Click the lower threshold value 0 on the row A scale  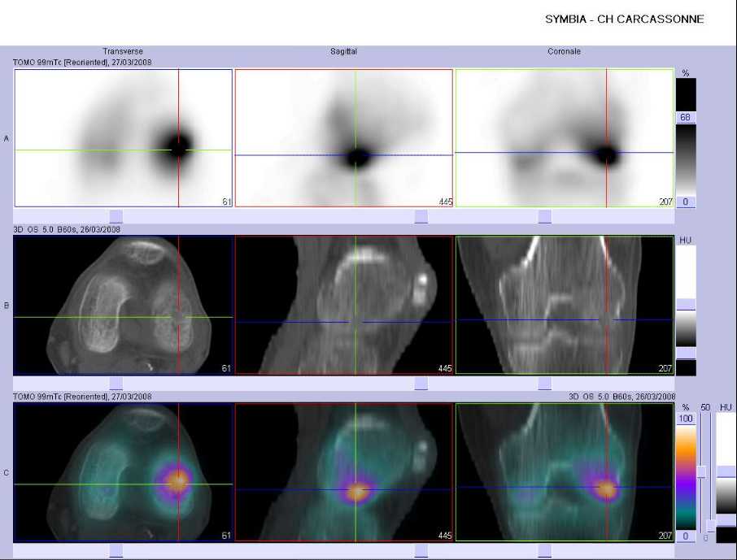point(685,202)
